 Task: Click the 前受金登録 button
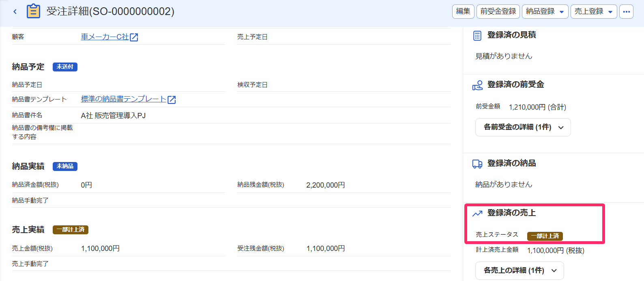coord(498,11)
